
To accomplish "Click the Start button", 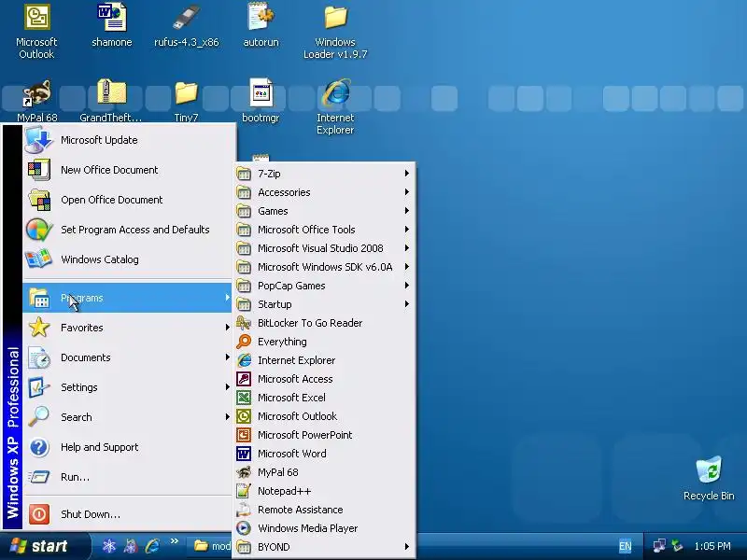I will [x=44, y=546].
